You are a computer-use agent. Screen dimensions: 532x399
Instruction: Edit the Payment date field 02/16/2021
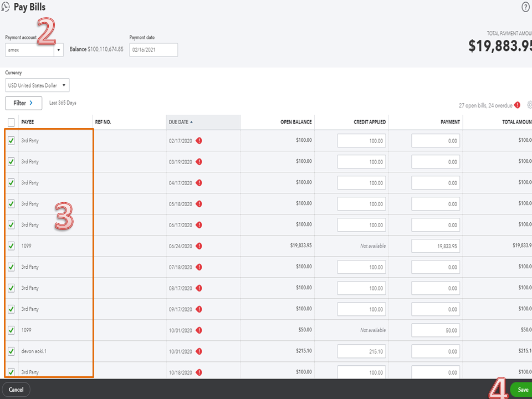click(154, 50)
